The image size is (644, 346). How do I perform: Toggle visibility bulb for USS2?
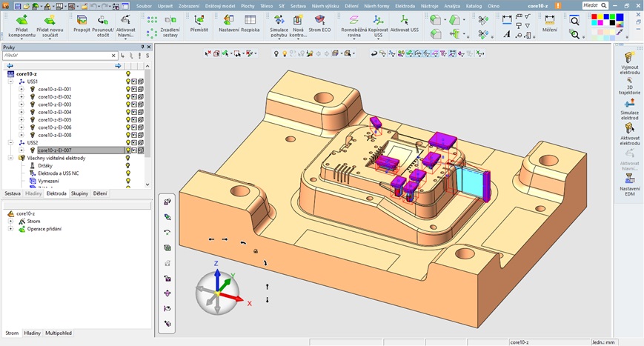point(128,143)
